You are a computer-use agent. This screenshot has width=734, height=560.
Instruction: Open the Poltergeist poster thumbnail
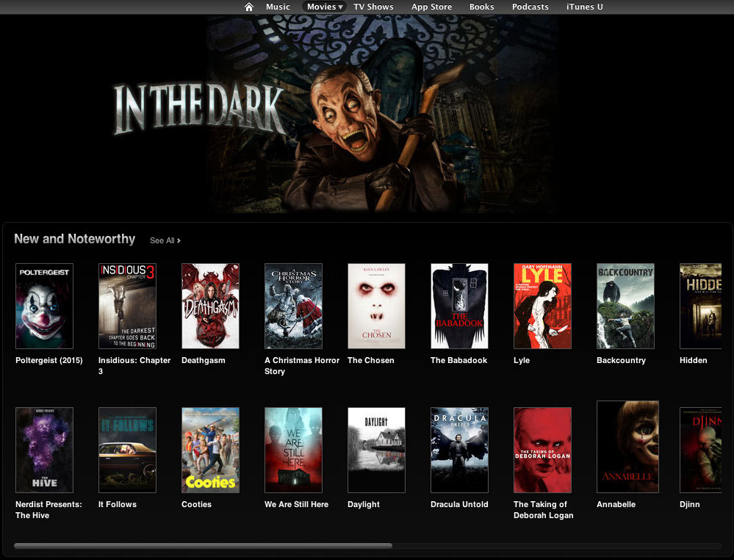(45, 306)
